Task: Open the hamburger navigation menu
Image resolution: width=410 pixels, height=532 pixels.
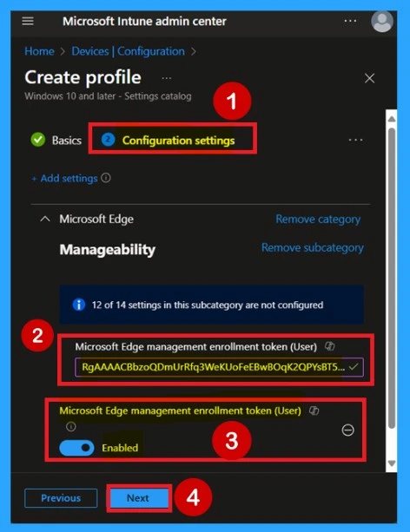Action: (28, 21)
